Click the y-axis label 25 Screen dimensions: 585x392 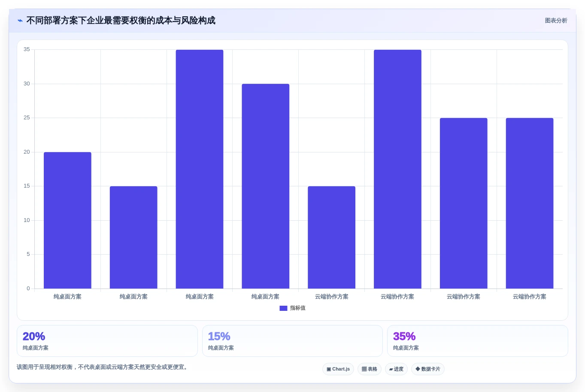tap(27, 118)
